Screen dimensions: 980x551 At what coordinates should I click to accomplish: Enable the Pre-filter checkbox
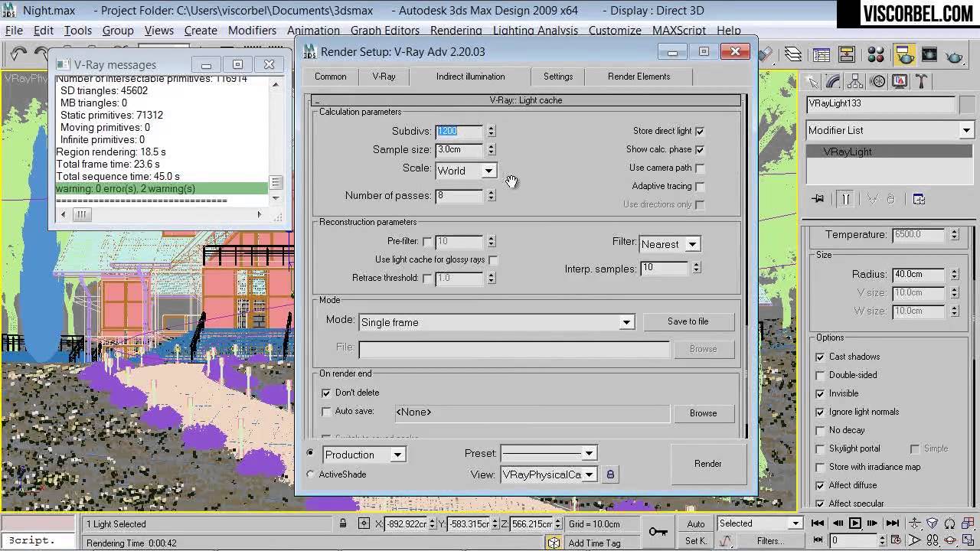(427, 242)
